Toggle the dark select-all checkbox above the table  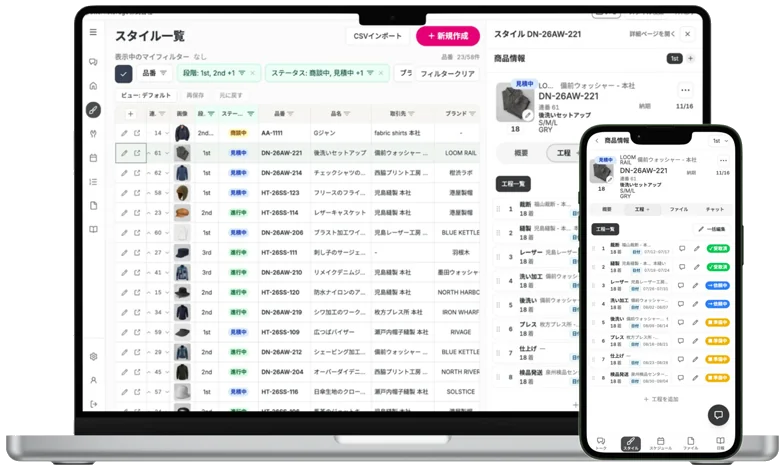[x=124, y=74]
